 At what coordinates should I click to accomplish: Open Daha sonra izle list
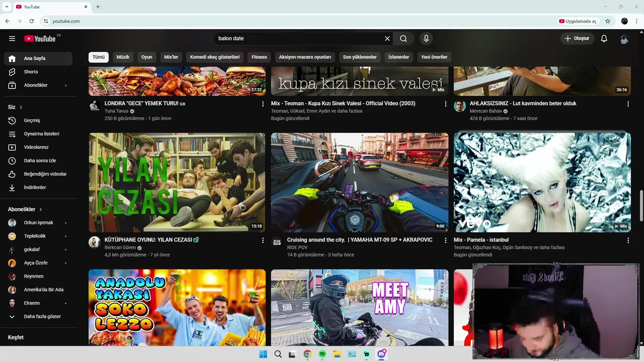[x=38, y=161]
